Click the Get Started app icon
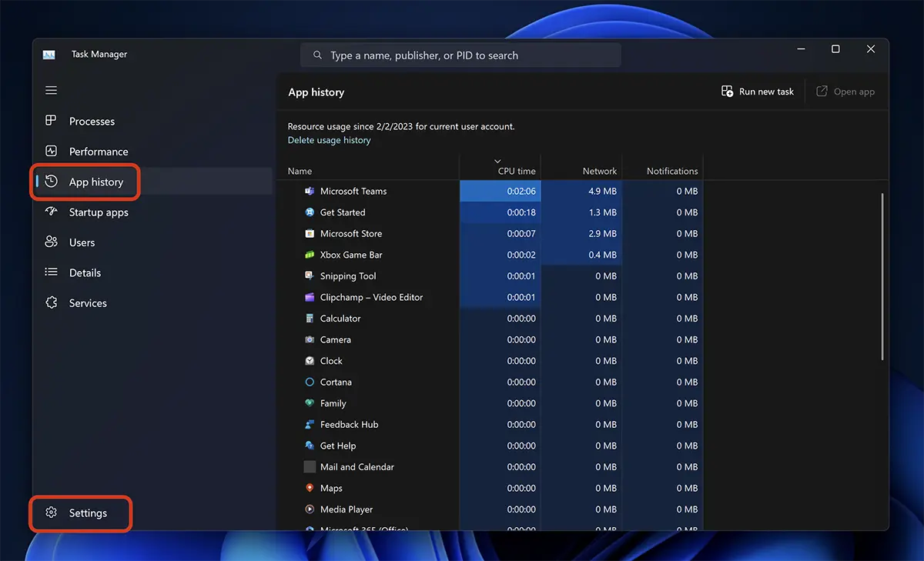Viewport: 924px width, 561px height. point(310,212)
